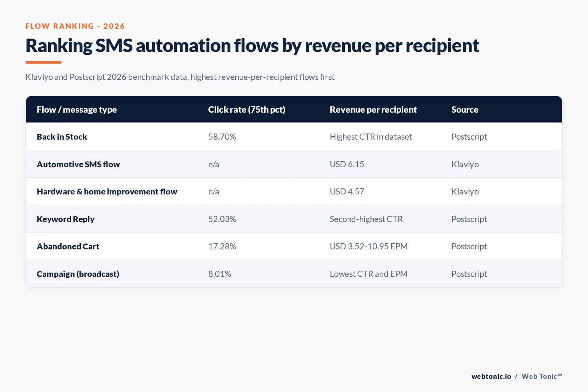Click the "USD 4.57" revenue value
The height and width of the screenshot is (392, 588).
tap(347, 191)
